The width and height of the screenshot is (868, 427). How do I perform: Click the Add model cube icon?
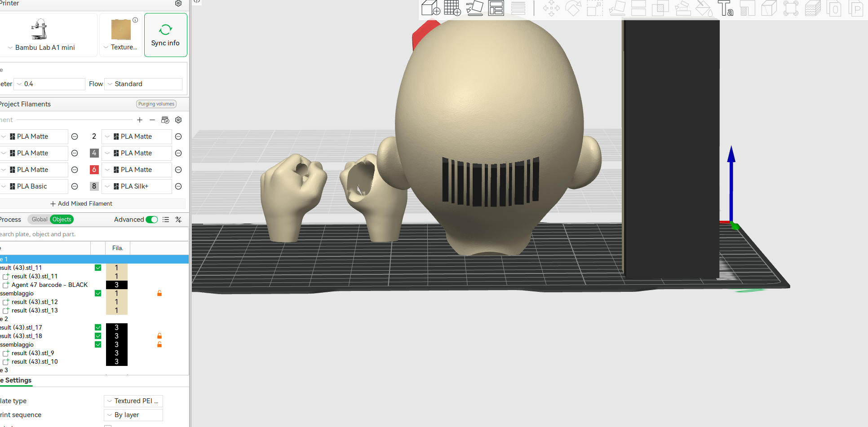click(x=430, y=8)
